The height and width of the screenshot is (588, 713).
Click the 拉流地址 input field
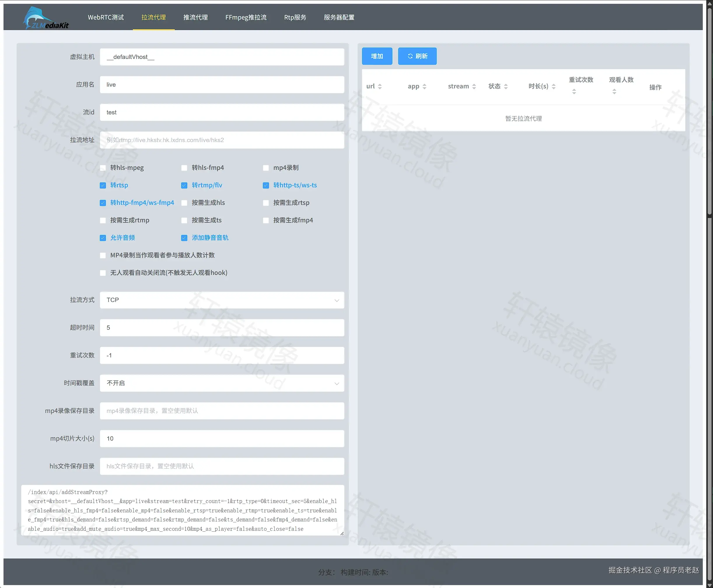[x=222, y=140]
